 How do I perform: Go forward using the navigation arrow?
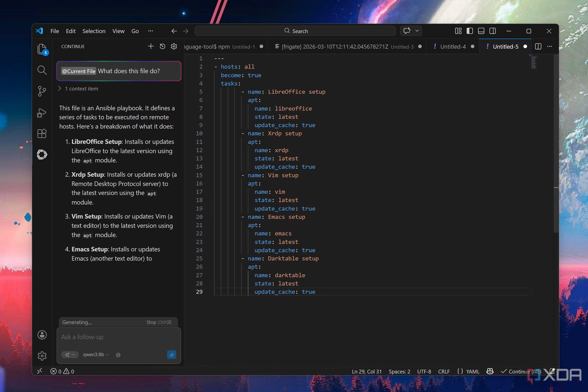[185, 31]
